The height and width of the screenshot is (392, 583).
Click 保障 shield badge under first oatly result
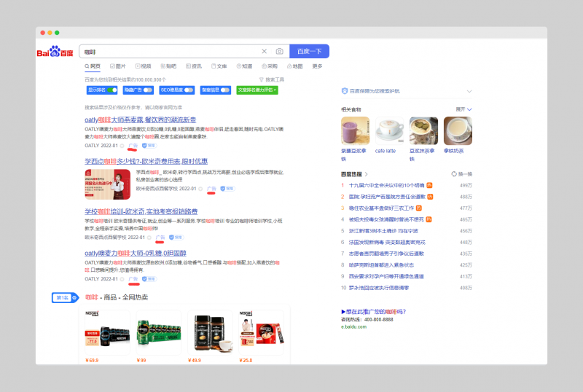[x=149, y=146]
